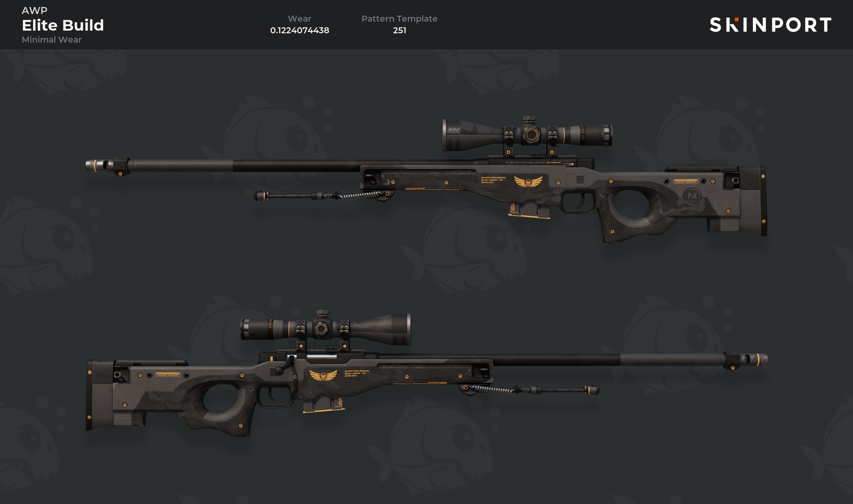Click the PROGAMING badge on upper rifle stock

click(x=685, y=181)
